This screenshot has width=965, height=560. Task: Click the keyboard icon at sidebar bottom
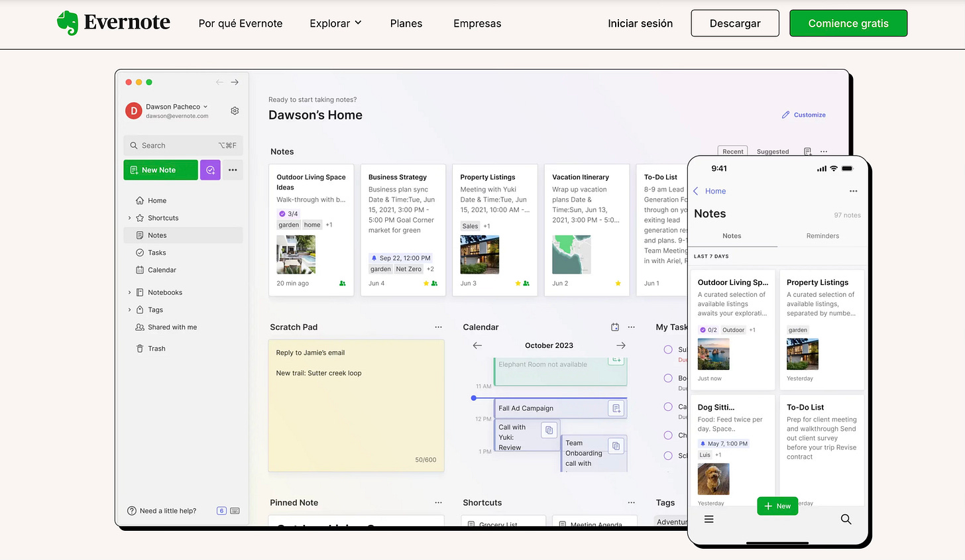[x=235, y=511]
